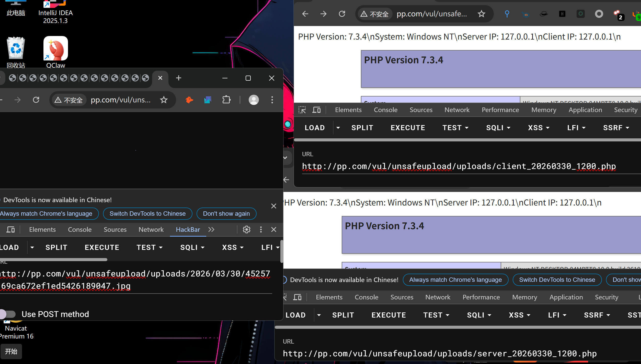Open Chrome profile avatar
This screenshot has width=641, height=364.
[x=254, y=100]
